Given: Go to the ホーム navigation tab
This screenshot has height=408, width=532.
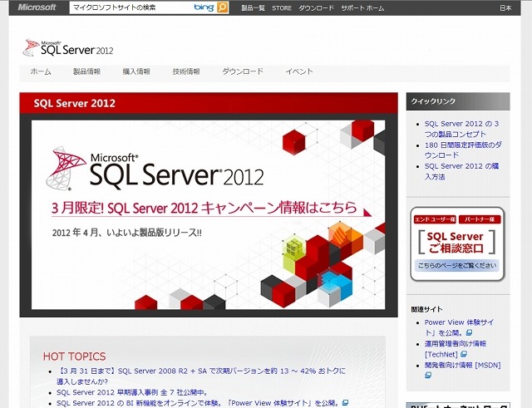Looking at the screenshot, I should (x=41, y=71).
